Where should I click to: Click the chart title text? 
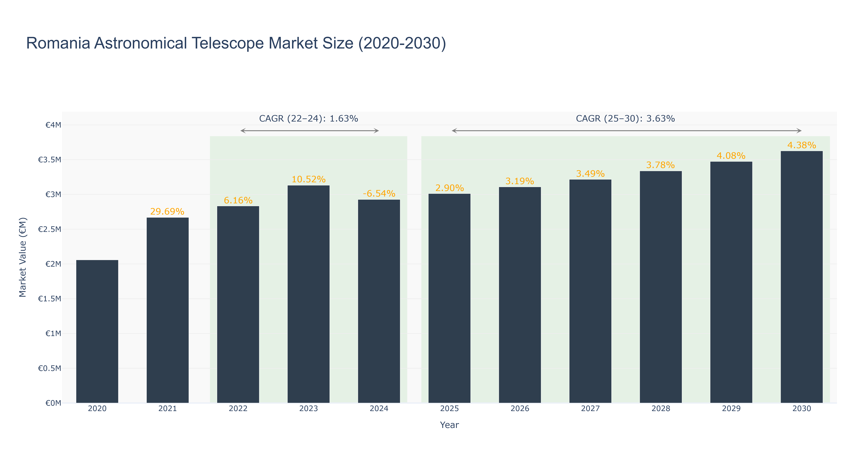(236, 43)
